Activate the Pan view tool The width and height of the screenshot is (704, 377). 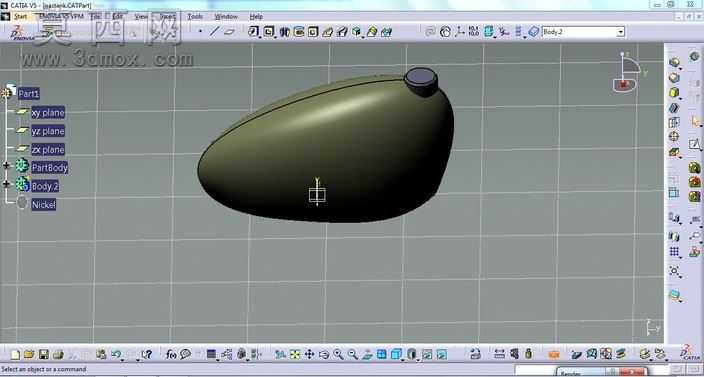[x=309, y=355]
